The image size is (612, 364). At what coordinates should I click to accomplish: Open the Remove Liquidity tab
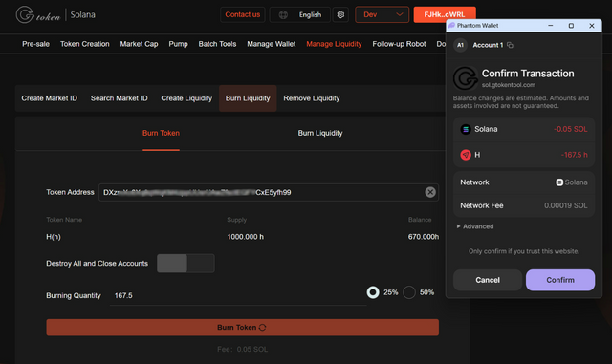pos(312,98)
